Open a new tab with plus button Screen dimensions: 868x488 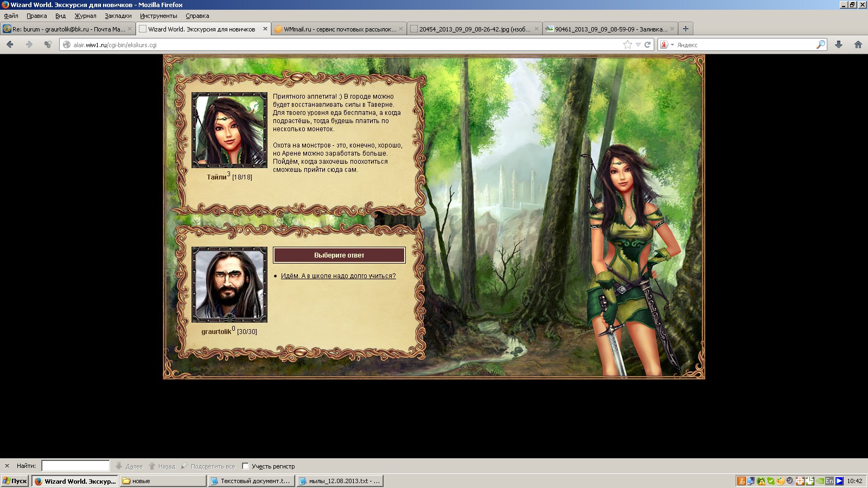(686, 29)
